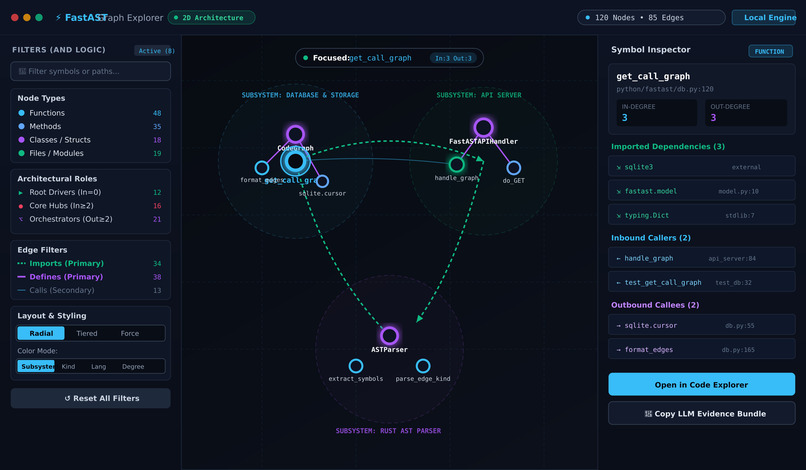806x470 pixels.
Task: Click the Focused: get_call_graph pill
Action: tap(389, 58)
